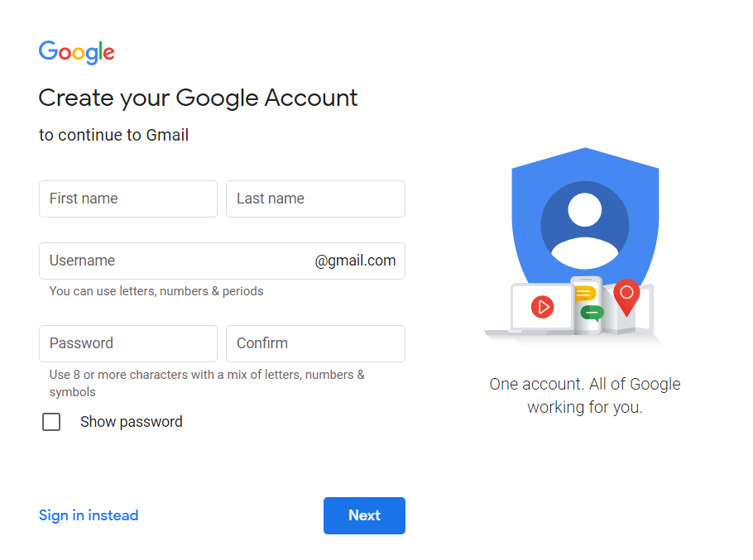Click the "Create your Google Account" heading

pyautogui.click(x=198, y=98)
